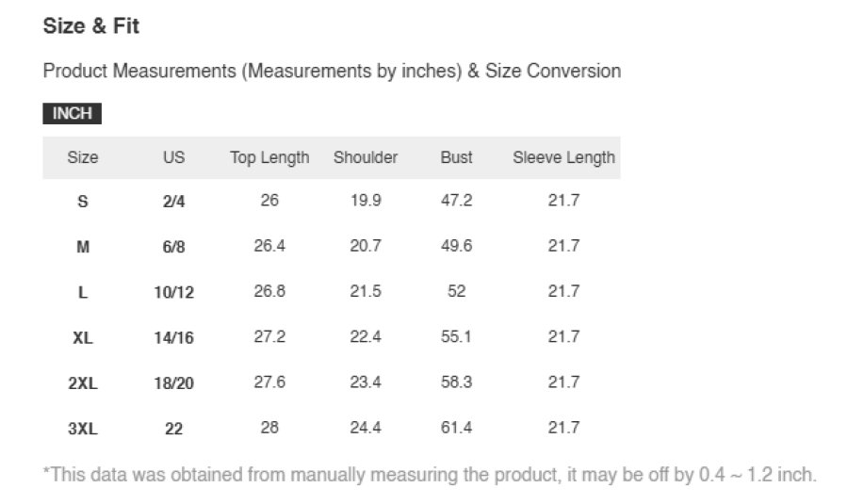This screenshot has height=504, width=848.
Task: Click the US column header
Action: [173, 157]
